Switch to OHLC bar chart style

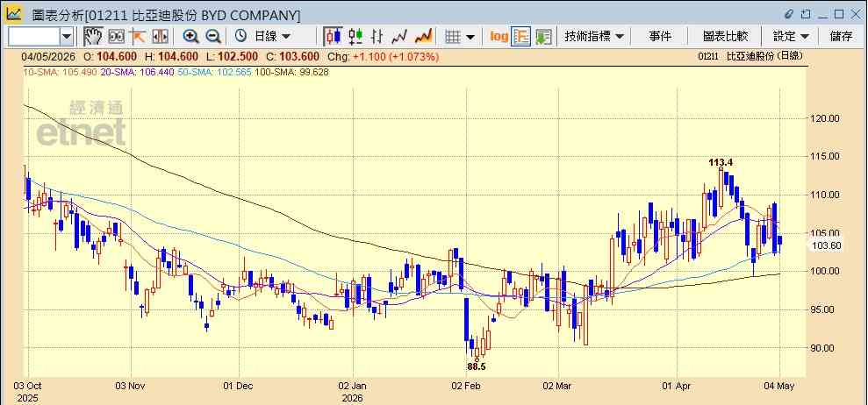pos(377,37)
